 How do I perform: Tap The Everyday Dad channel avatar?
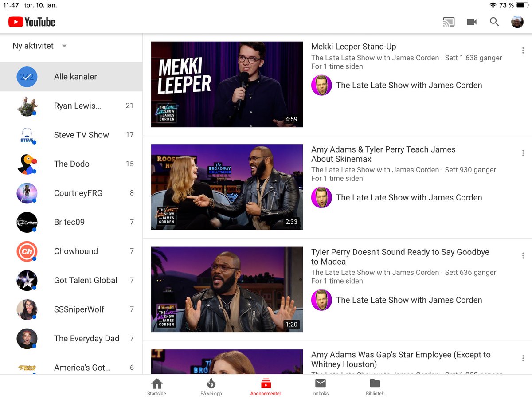coord(27,339)
